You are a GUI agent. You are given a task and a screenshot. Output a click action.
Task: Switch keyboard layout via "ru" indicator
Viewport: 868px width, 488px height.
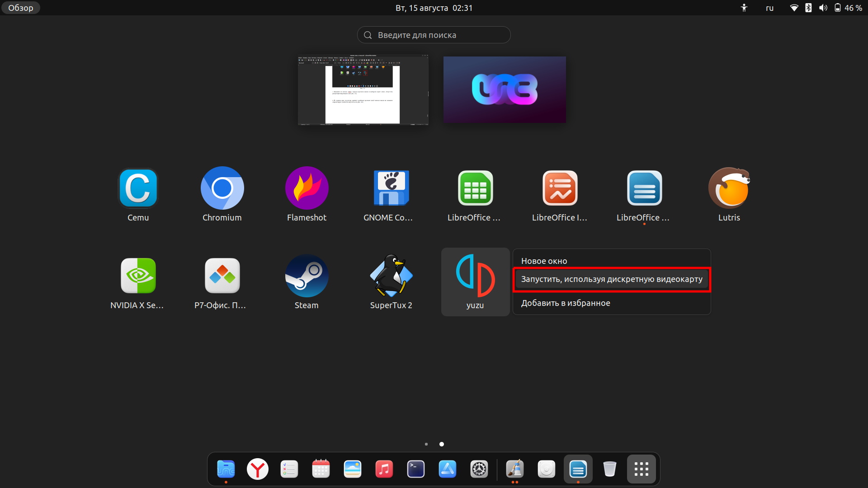pos(769,8)
